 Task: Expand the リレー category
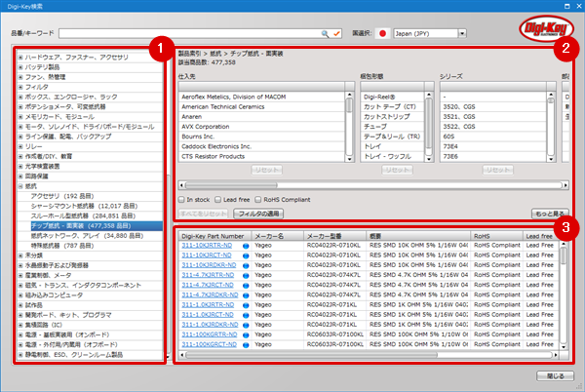click(20, 146)
